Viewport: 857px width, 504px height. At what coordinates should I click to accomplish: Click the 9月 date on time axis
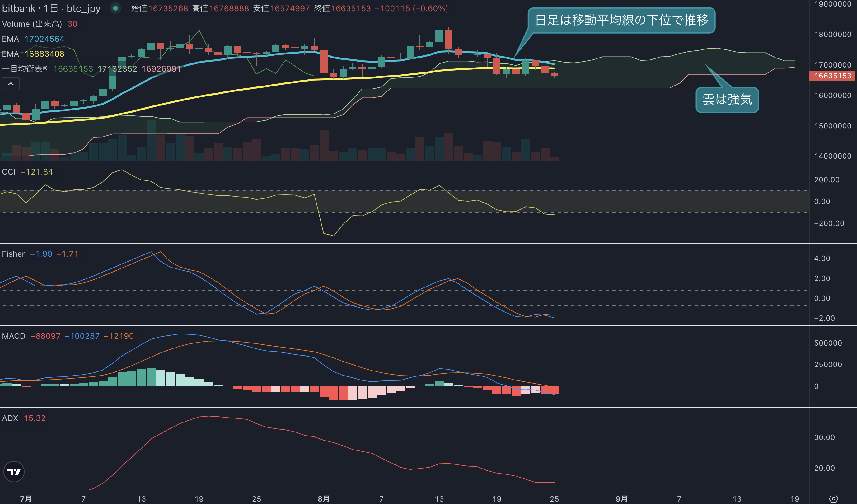tap(621, 499)
